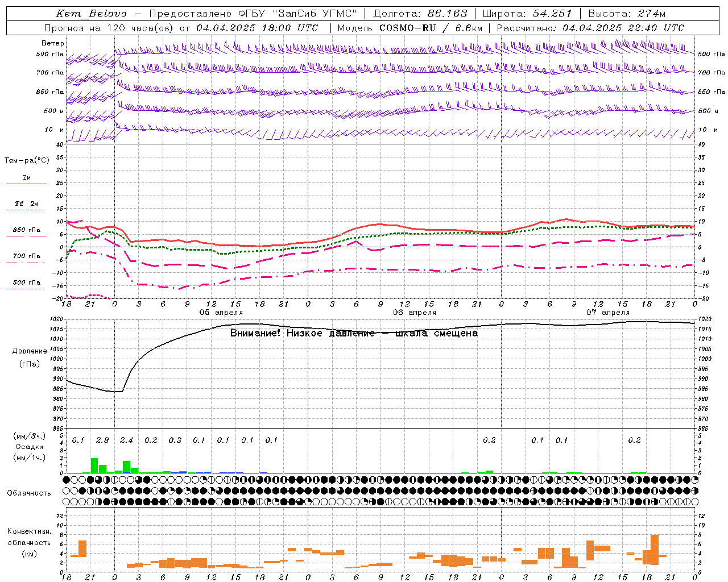Click the tallest green precipitation bar

(x=94, y=465)
